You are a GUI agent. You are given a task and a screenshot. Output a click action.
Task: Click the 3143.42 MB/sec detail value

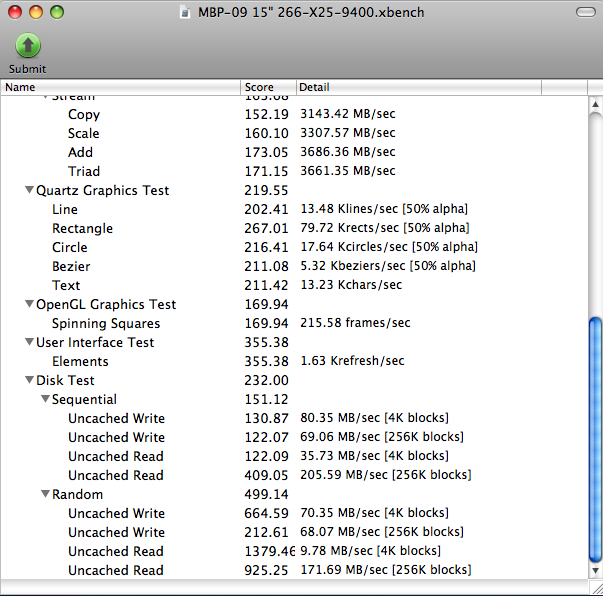(348, 114)
